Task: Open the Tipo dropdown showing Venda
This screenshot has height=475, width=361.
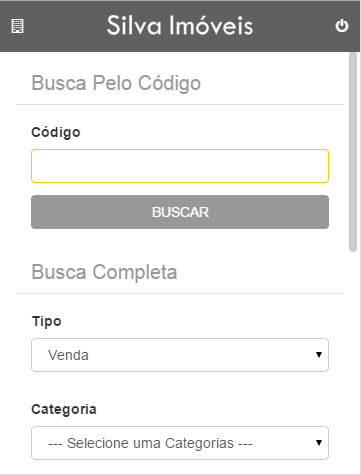Action: (180, 355)
